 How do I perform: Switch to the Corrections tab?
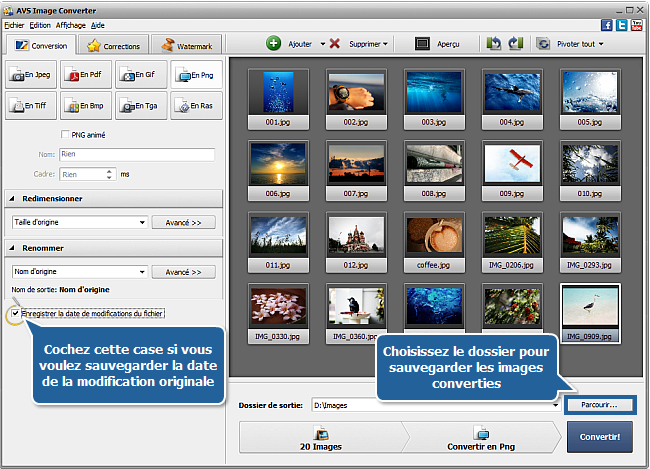tap(115, 45)
